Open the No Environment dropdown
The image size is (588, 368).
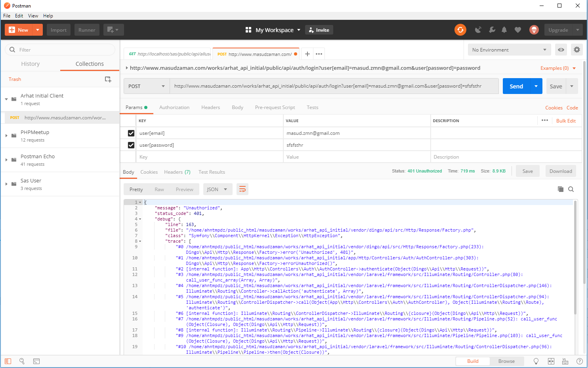tap(509, 50)
